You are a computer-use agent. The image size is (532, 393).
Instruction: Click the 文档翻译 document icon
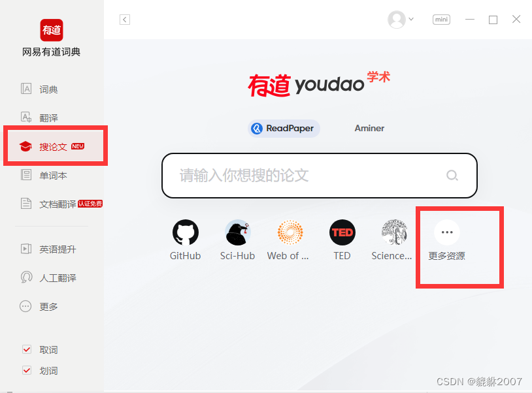coord(26,203)
